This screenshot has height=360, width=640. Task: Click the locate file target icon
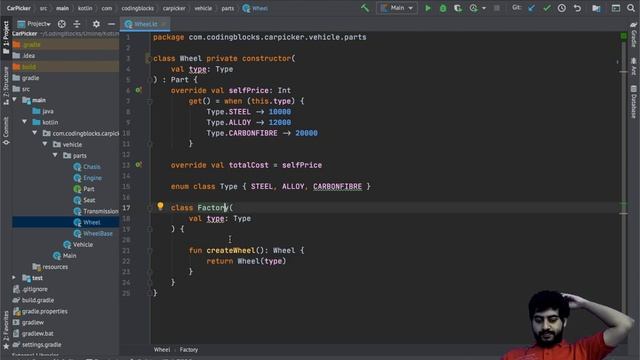pyautogui.click(x=62, y=24)
